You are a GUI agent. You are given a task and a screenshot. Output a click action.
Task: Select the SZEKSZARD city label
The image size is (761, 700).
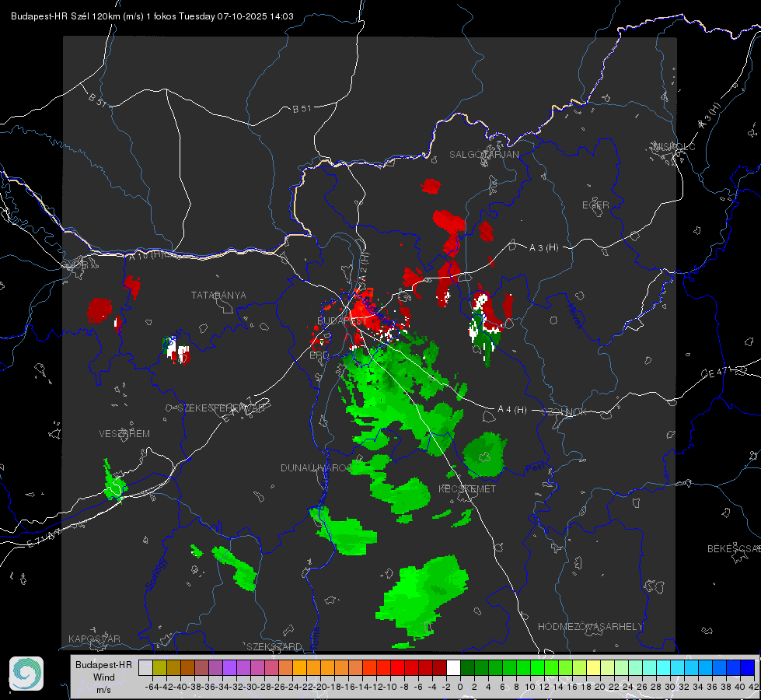pos(274,646)
